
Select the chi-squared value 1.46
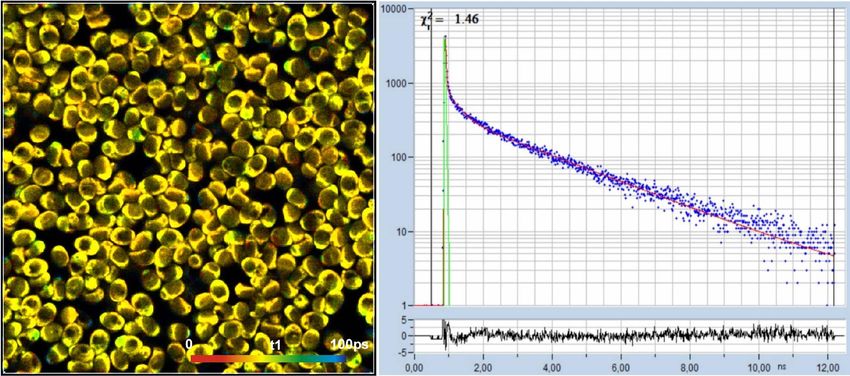pos(467,20)
